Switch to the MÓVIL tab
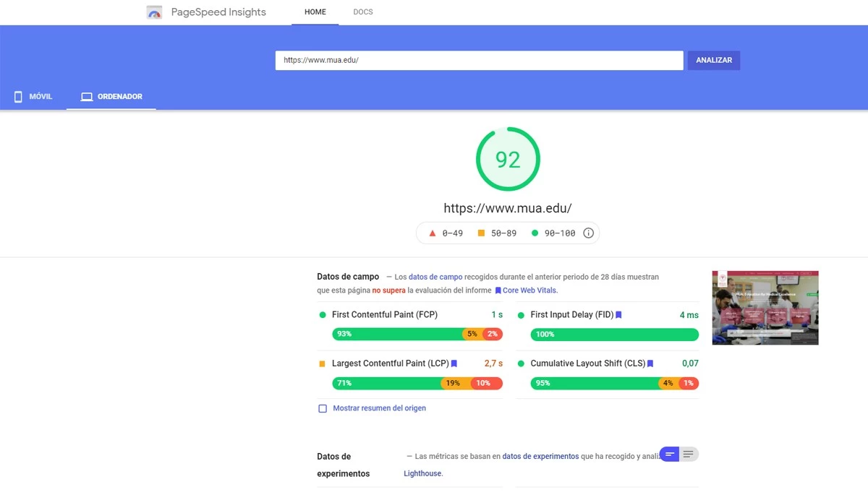This screenshot has width=868, height=495. tap(33, 97)
